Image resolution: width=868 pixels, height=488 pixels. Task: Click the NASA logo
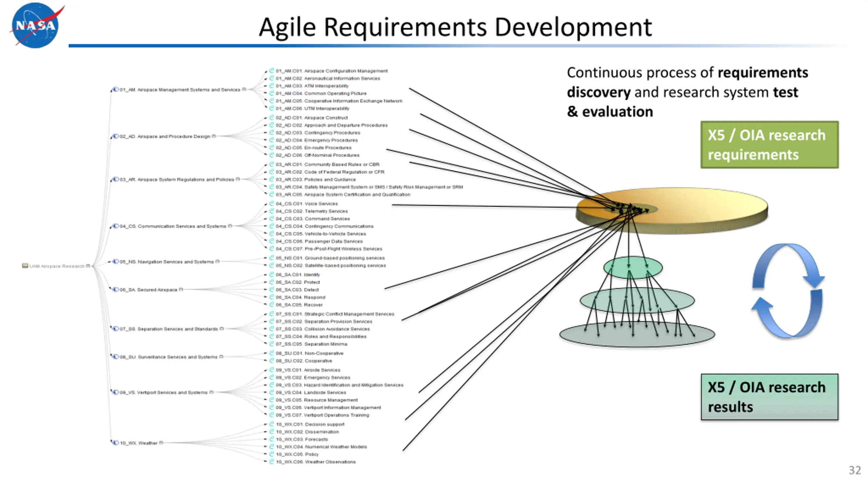pos(35,25)
